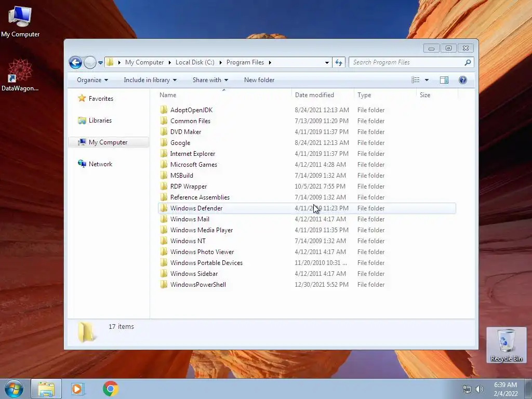Select the Reference Assemblies folder icon

point(164,197)
